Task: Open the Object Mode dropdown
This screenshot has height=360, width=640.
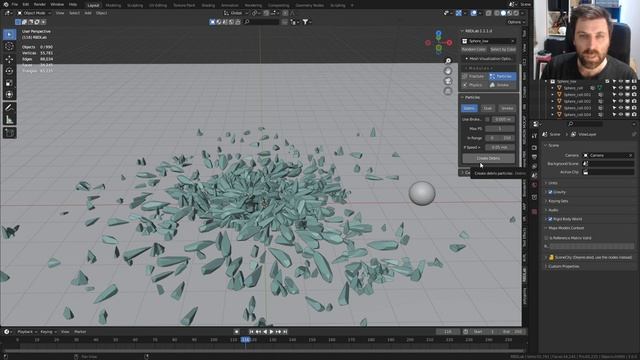Action: 34,13
